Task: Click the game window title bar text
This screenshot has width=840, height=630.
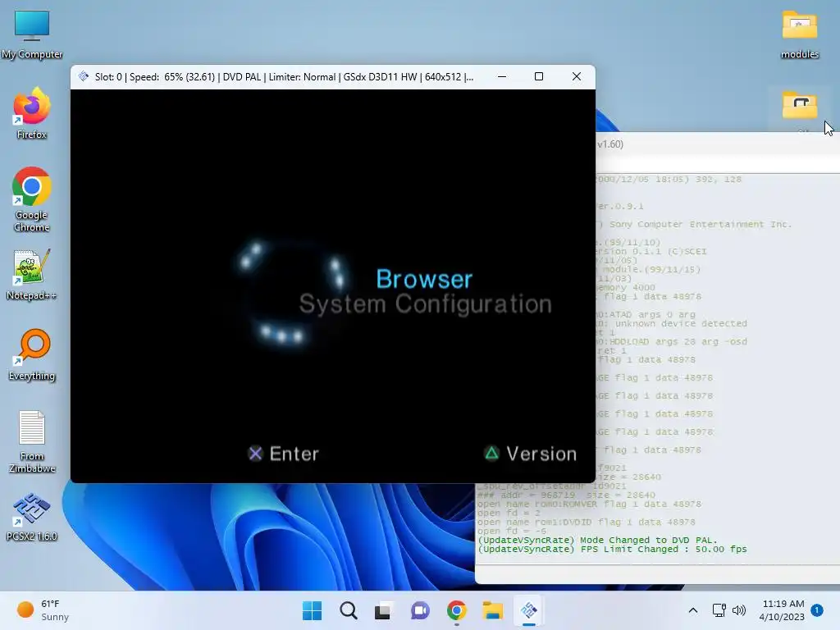Action: point(284,76)
